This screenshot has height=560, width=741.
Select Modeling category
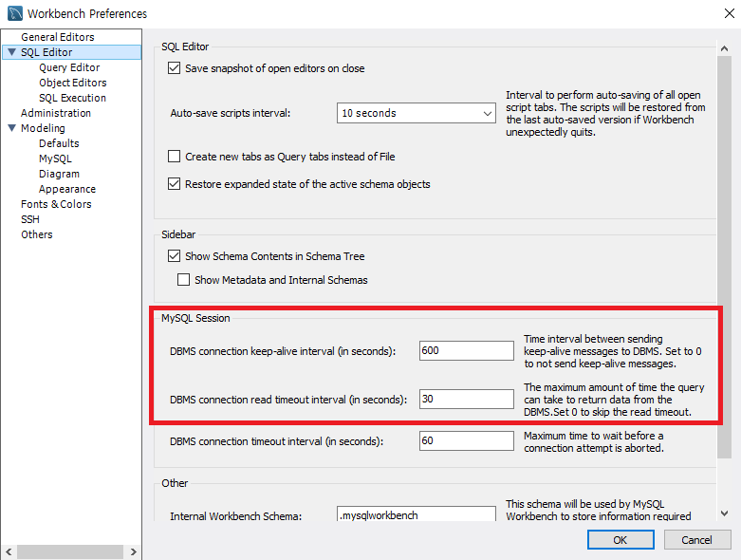pos(43,128)
